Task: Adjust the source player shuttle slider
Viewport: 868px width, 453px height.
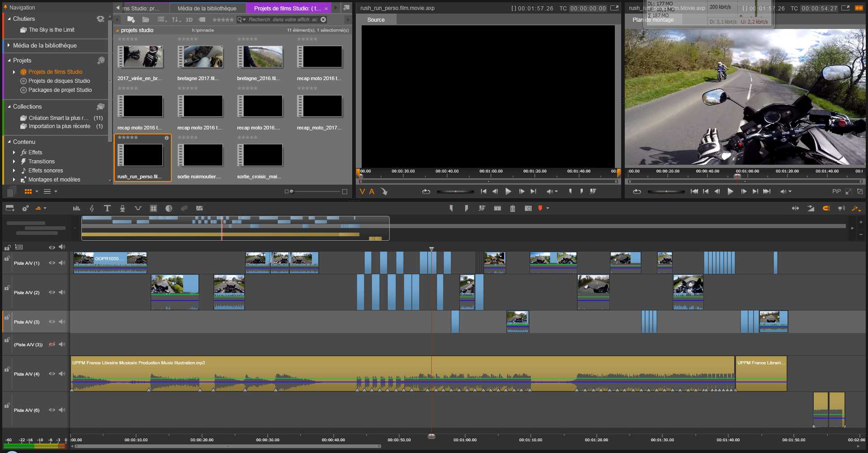Action: click(x=455, y=191)
